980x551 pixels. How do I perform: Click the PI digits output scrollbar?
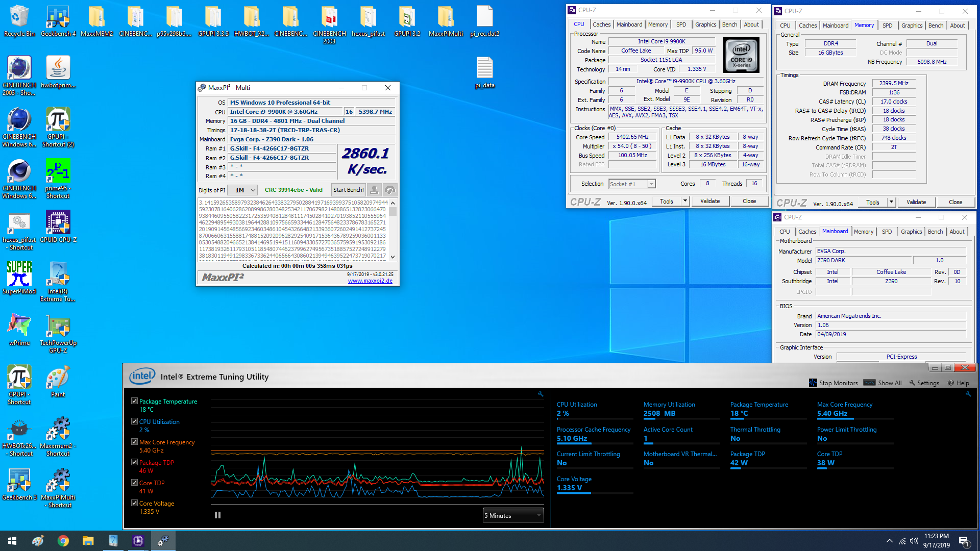(x=393, y=230)
